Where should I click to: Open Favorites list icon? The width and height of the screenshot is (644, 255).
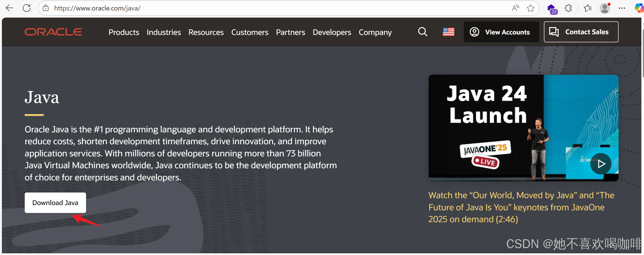click(x=587, y=8)
